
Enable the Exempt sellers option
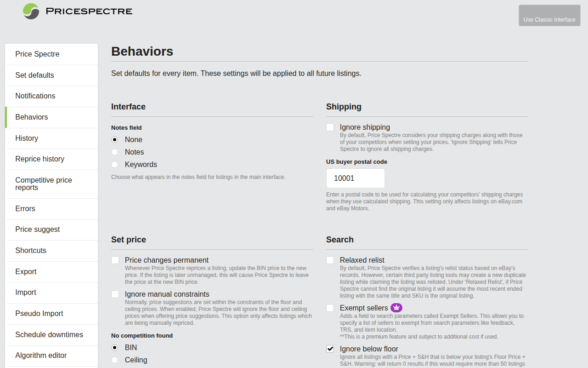pyautogui.click(x=330, y=308)
